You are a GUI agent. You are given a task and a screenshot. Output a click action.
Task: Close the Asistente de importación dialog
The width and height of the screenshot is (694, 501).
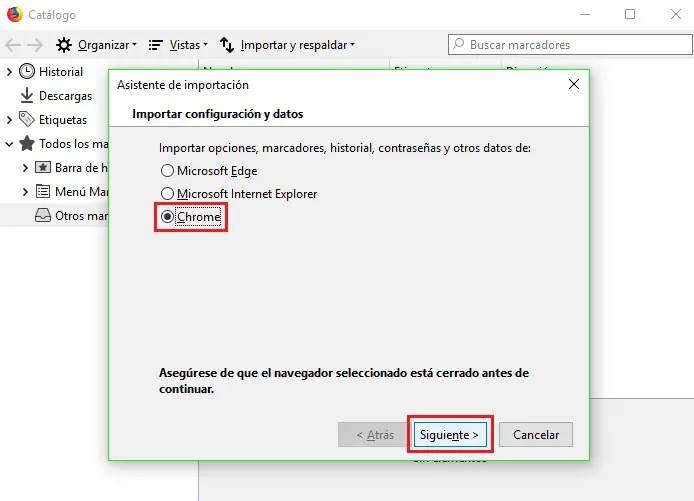[574, 84]
